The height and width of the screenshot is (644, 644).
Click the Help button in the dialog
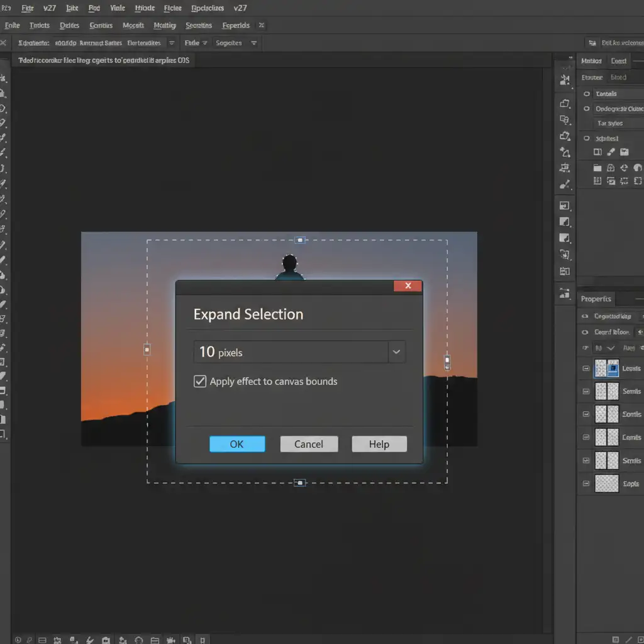379,444
